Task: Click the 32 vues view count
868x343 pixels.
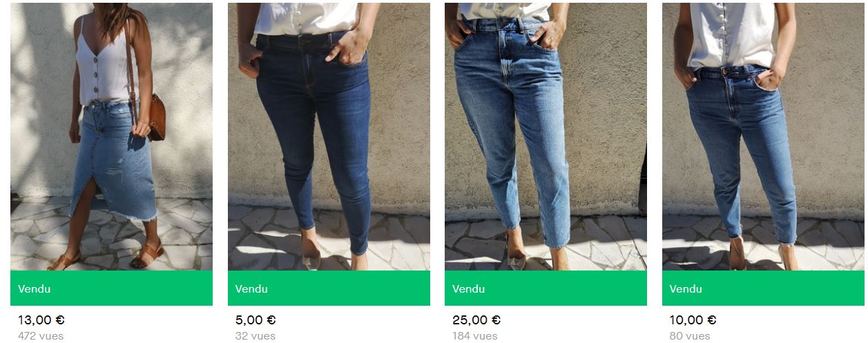Action: 255,336
